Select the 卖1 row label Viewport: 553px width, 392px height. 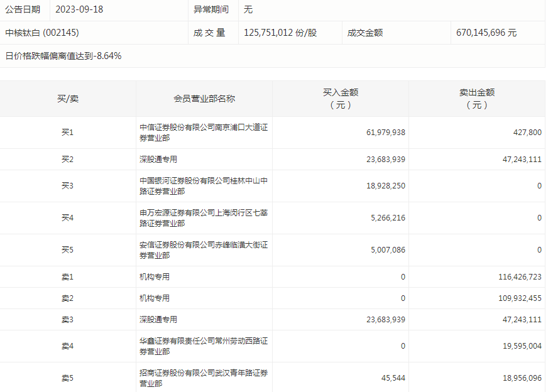pyautogui.click(x=67, y=277)
